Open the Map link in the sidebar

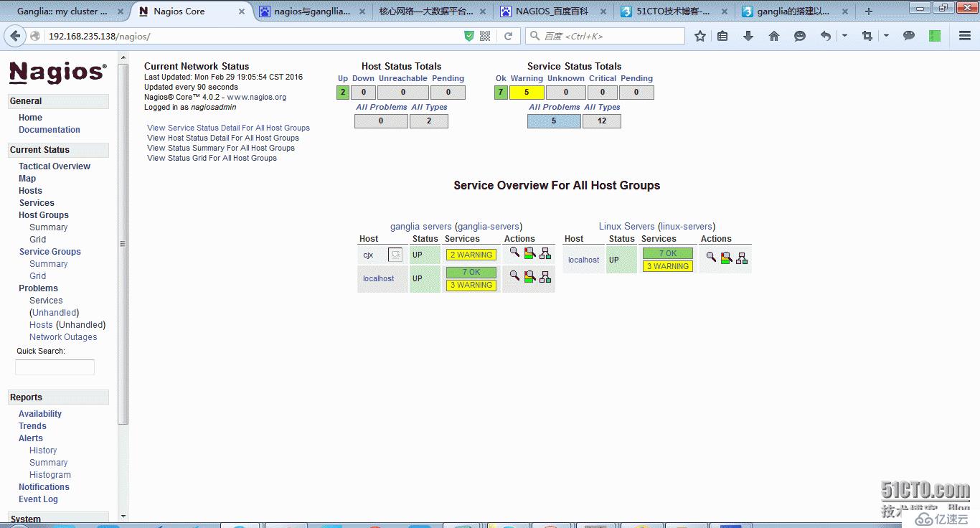click(x=27, y=179)
